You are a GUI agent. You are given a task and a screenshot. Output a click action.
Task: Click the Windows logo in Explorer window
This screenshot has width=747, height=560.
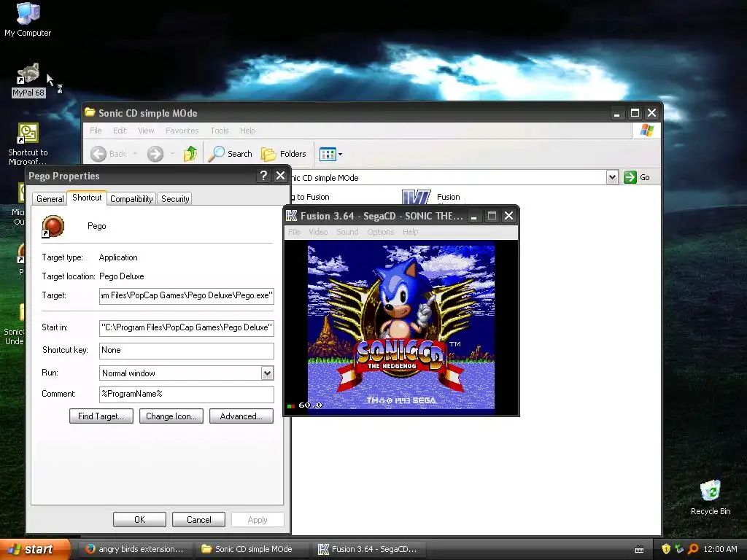coord(646,131)
